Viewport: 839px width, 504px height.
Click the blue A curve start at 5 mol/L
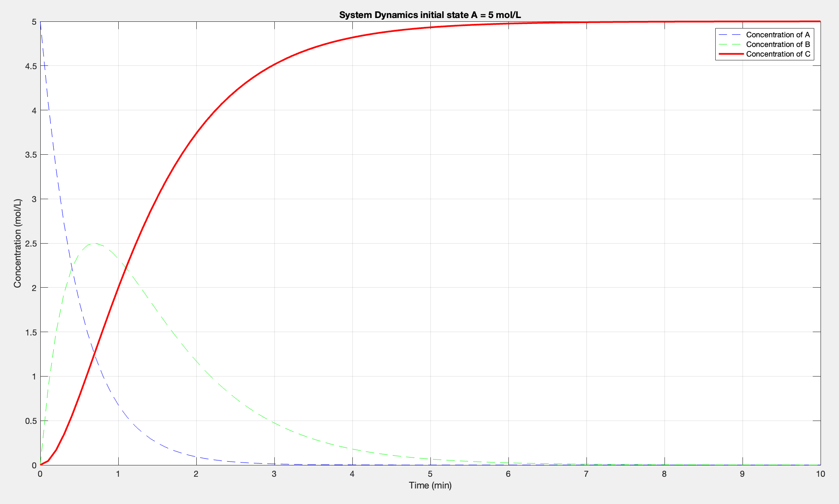(x=40, y=22)
